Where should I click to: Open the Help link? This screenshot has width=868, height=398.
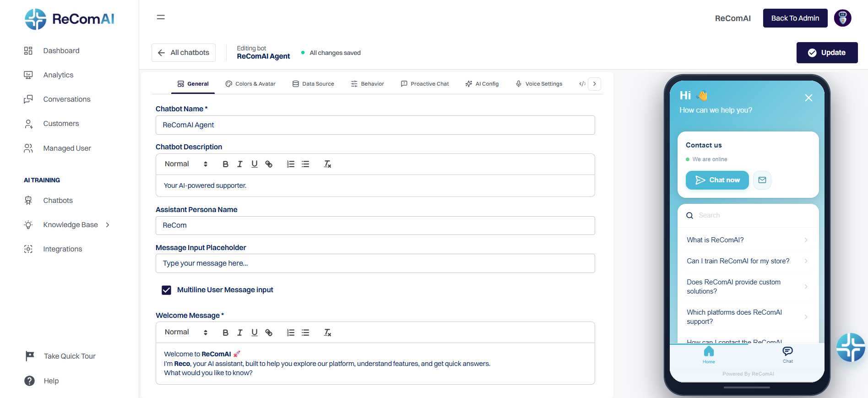click(42, 381)
